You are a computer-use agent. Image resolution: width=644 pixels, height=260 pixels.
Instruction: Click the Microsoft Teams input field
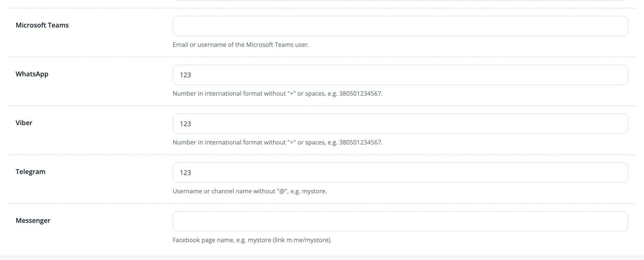400,26
